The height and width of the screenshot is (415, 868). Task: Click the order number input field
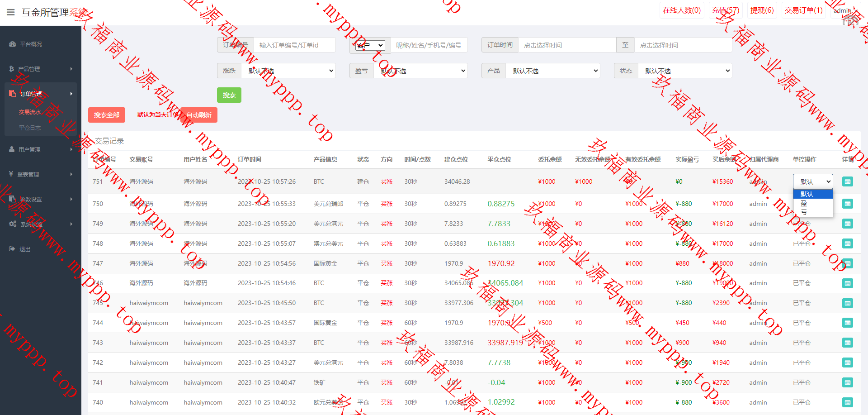coord(294,45)
